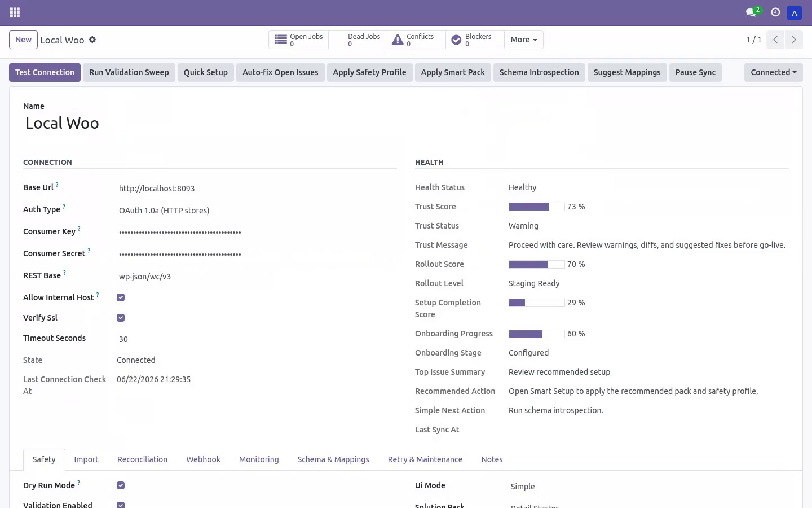Screen dimensions: 812x508
Task: Toggle the Allow Internal Host checkbox
Action: (x=121, y=297)
